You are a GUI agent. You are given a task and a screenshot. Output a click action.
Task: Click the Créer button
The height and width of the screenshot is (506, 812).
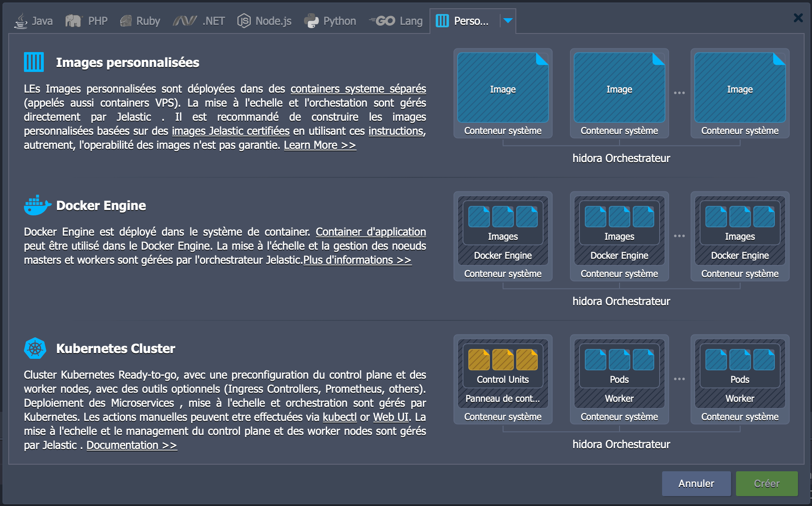click(767, 483)
